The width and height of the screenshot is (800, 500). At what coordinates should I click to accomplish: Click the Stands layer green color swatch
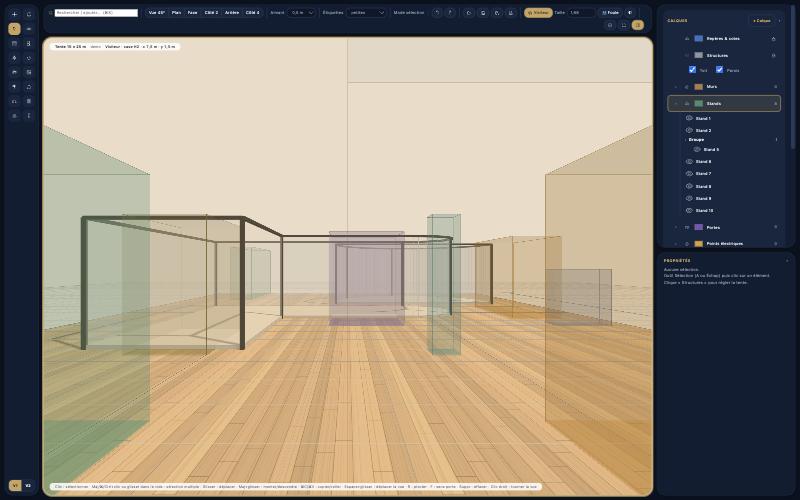pyautogui.click(x=698, y=104)
